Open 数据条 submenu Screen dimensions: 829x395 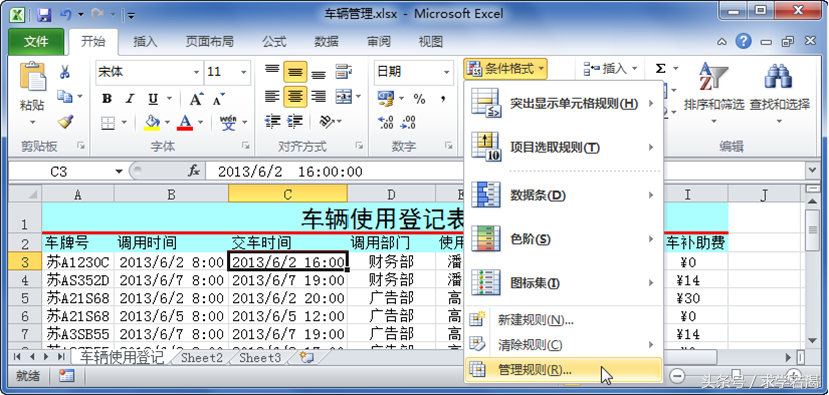click(x=563, y=195)
